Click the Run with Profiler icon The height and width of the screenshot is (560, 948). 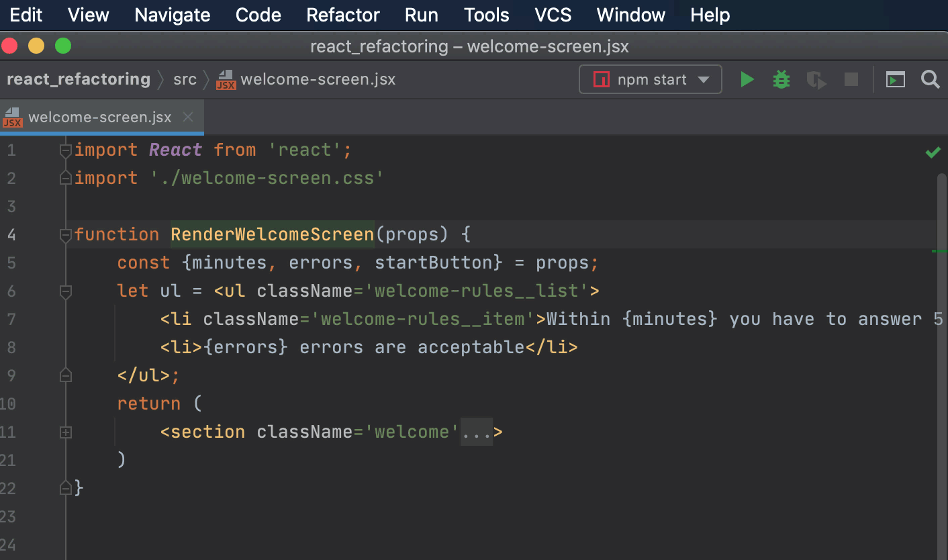click(x=816, y=79)
